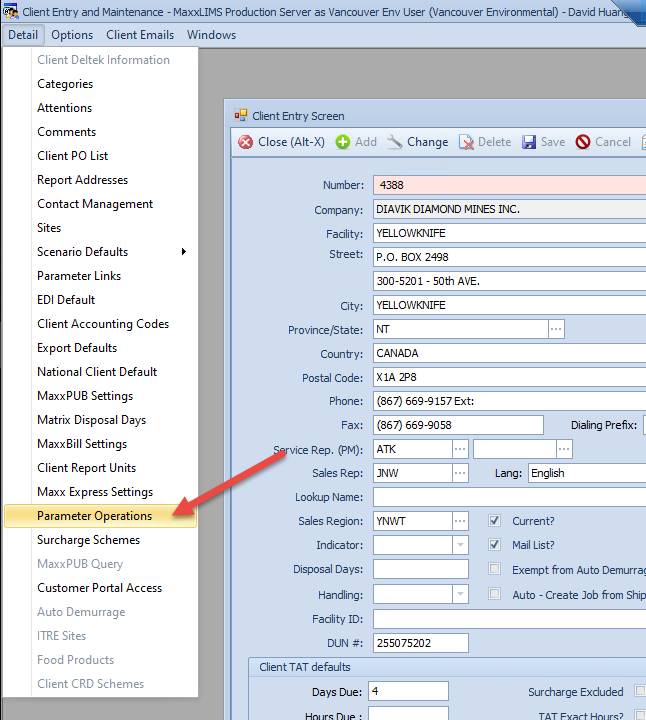Click the Change wrench icon
Image resolution: width=646 pixels, height=720 pixels.
click(x=394, y=142)
